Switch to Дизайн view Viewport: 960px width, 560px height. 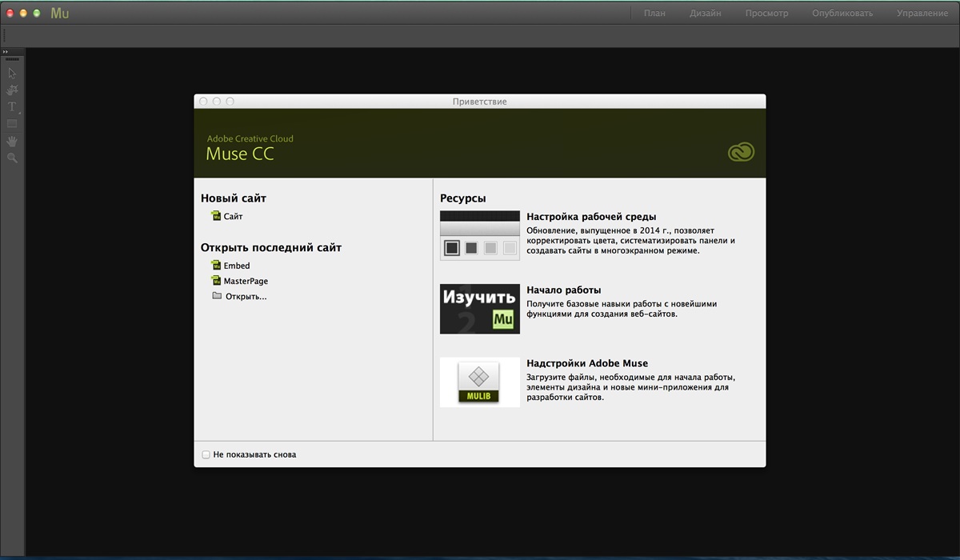[706, 14]
